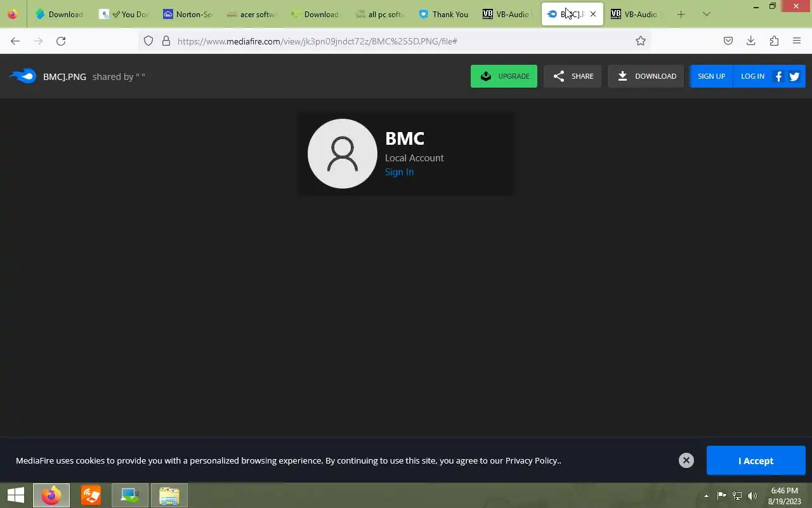Viewport: 812px width, 508px height.
Task: Click Firefox in the taskbar
Action: [x=51, y=495]
